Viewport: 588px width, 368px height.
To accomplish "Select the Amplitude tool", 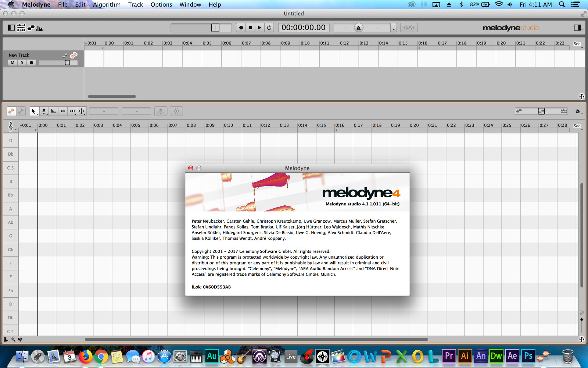I will [63, 111].
